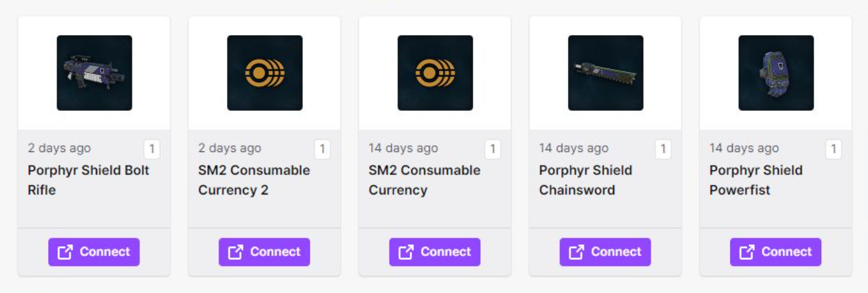Viewport: 868px width, 293px height.
Task: Connect to claim Porphyr Shield Chainsword
Action: 605,252
